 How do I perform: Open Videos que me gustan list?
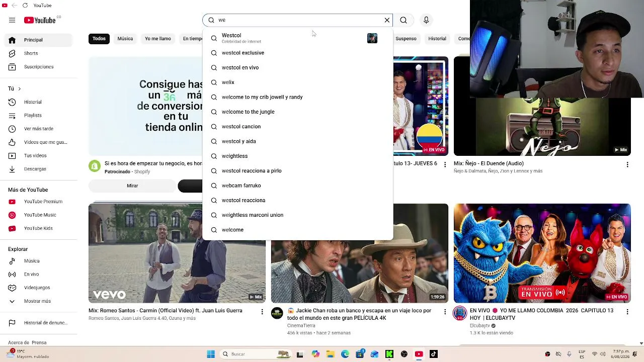[x=39, y=142]
